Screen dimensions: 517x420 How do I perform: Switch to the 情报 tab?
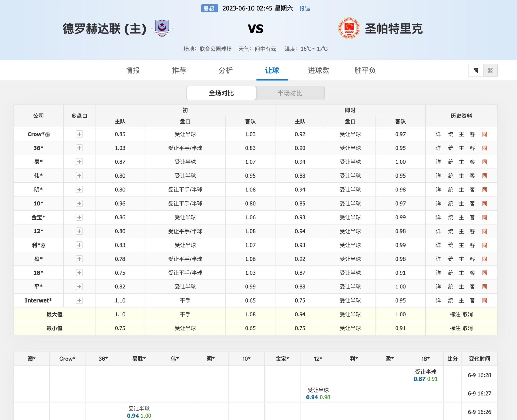click(x=132, y=70)
